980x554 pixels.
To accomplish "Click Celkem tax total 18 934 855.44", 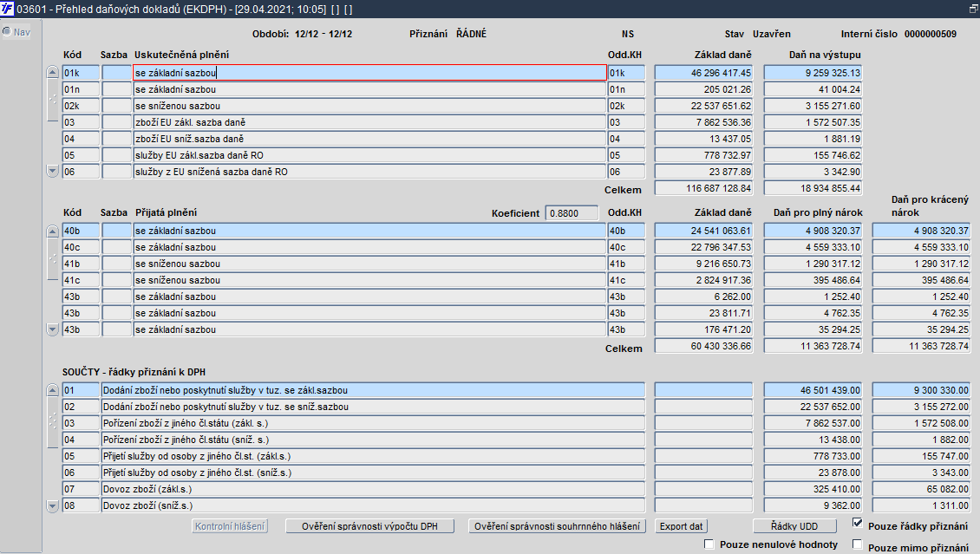I will (x=813, y=188).
